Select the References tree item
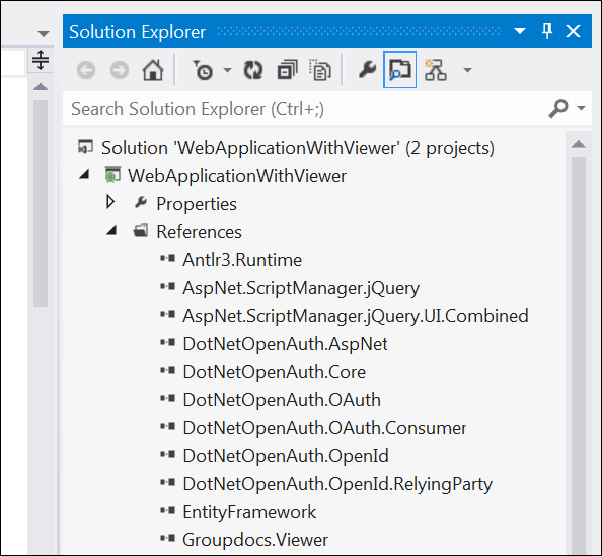The height and width of the screenshot is (556, 602). tap(199, 232)
